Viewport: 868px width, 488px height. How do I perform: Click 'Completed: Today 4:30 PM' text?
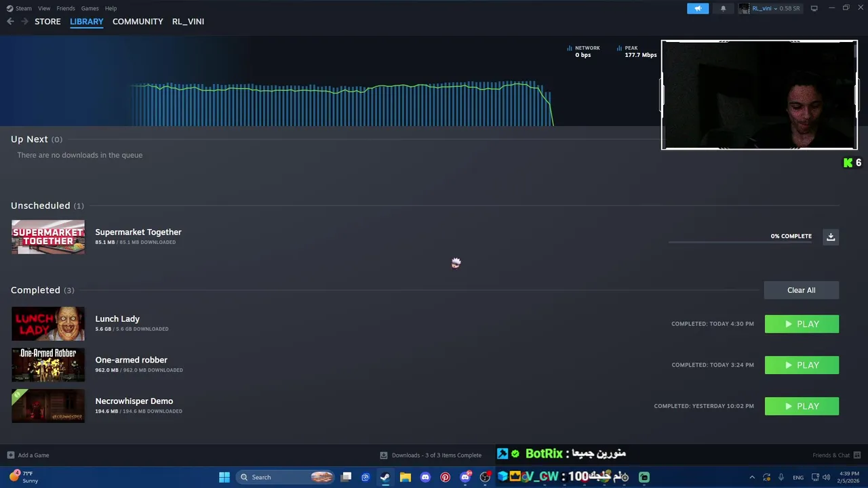click(713, 324)
